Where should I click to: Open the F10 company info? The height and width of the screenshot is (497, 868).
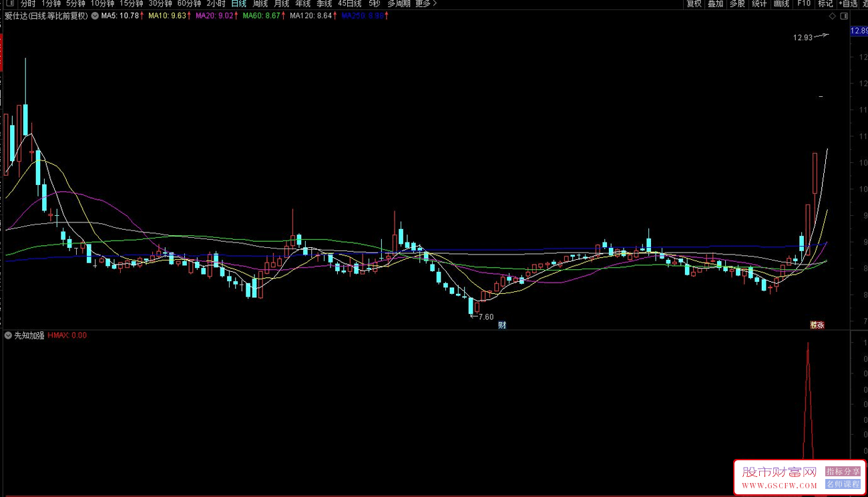803,4
